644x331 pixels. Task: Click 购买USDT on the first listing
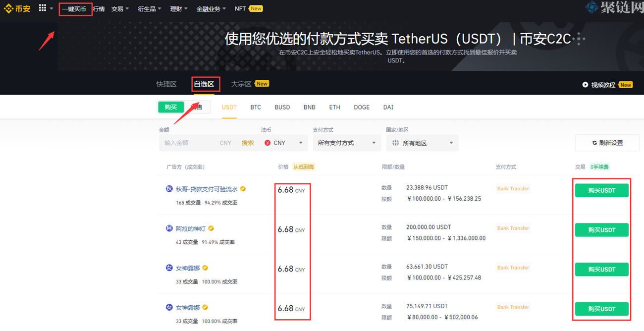pyautogui.click(x=601, y=190)
